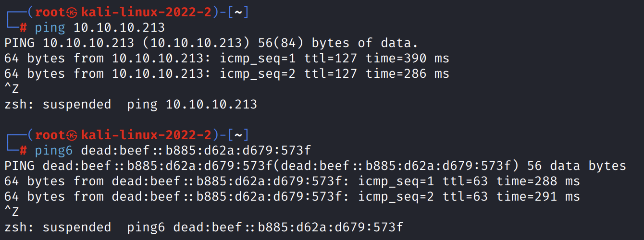Click "zsh: suspended" on the ping6 line
This screenshot has width=644, height=240.
(x=58, y=227)
